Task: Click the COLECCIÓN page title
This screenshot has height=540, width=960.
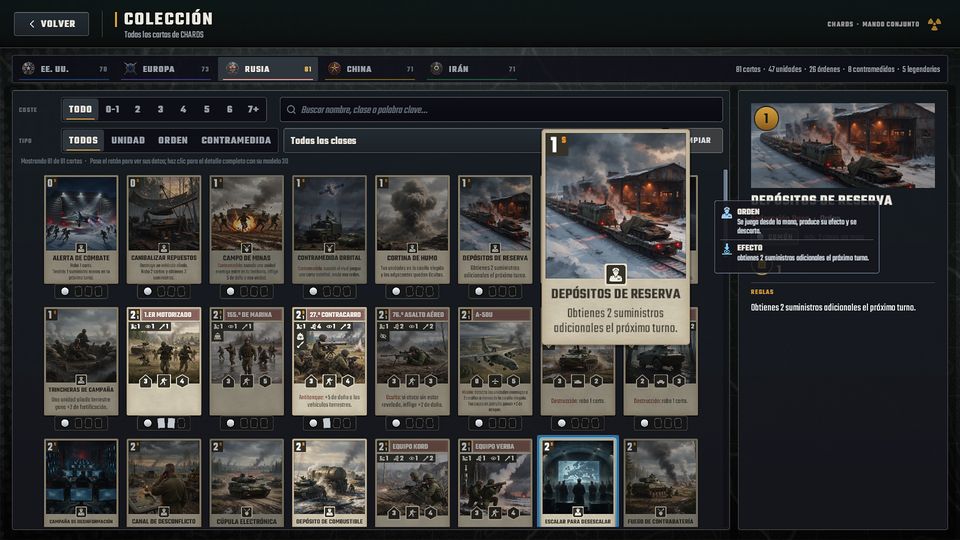Action: pyautogui.click(x=168, y=18)
